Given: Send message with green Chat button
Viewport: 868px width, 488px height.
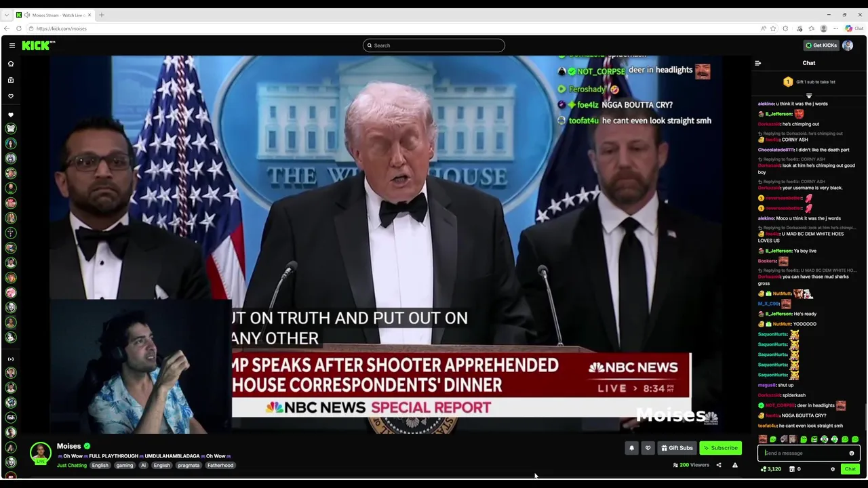Looking at the screenshot, I should tap(850, 469).
